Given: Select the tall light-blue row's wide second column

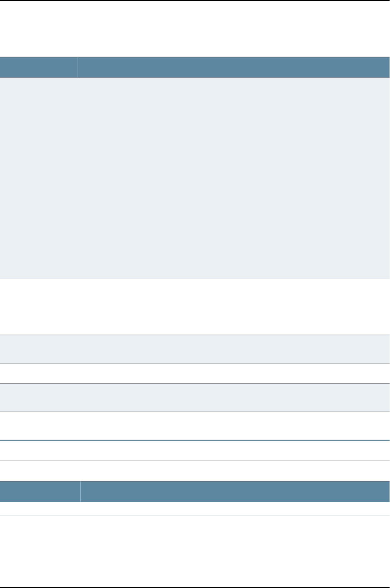Looking at the screenshot, I should point(234,178).
